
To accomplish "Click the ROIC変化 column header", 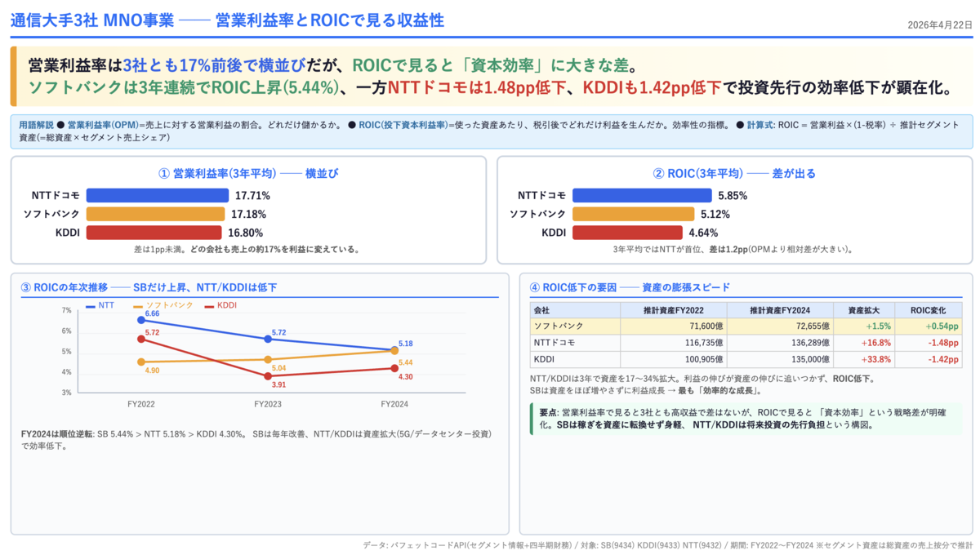I will [x=929, y=310].
